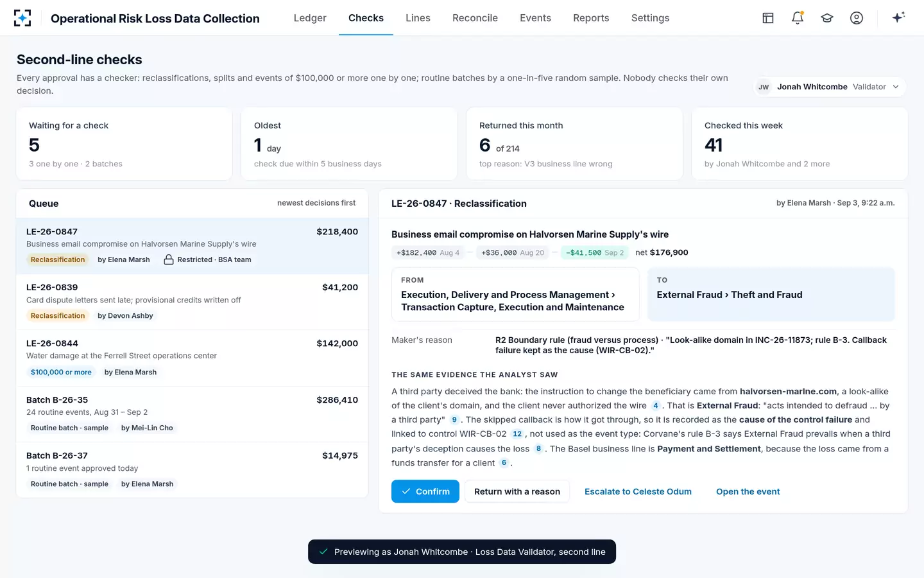The image size is (924, 578).
Task: Open the Reports tab
Action: tap(591, 18)
